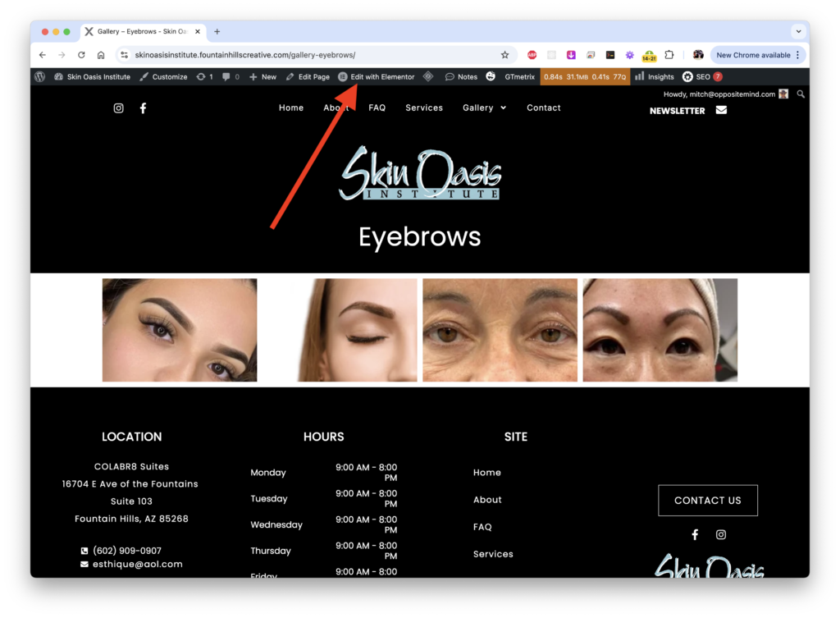The width and height of the screenshot is (840, 618).
Task: Open the Chrome tab search dropdown
Action: click(x=798, y=31)
